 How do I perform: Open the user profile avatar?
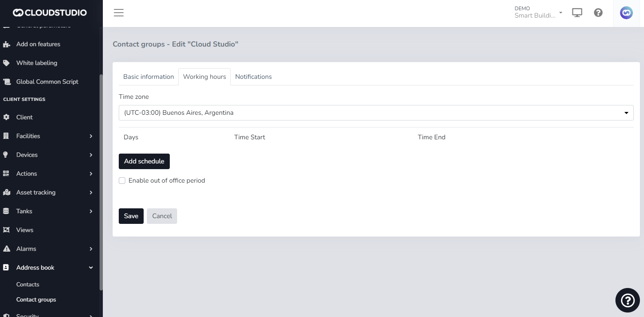[626, 13]
